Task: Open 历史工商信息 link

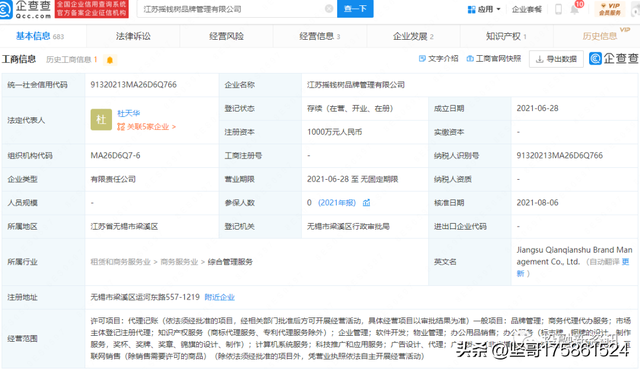Action: tap(71, 60)
